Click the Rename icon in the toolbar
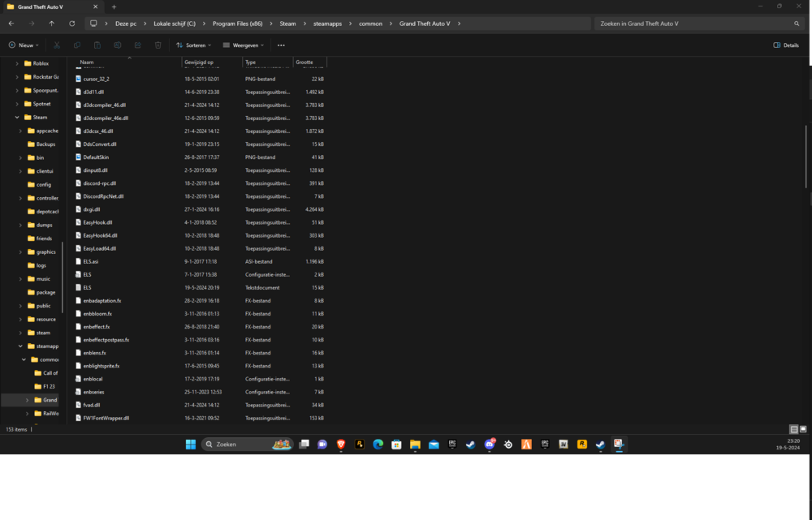Screen dimensions: 812x520 118,45
